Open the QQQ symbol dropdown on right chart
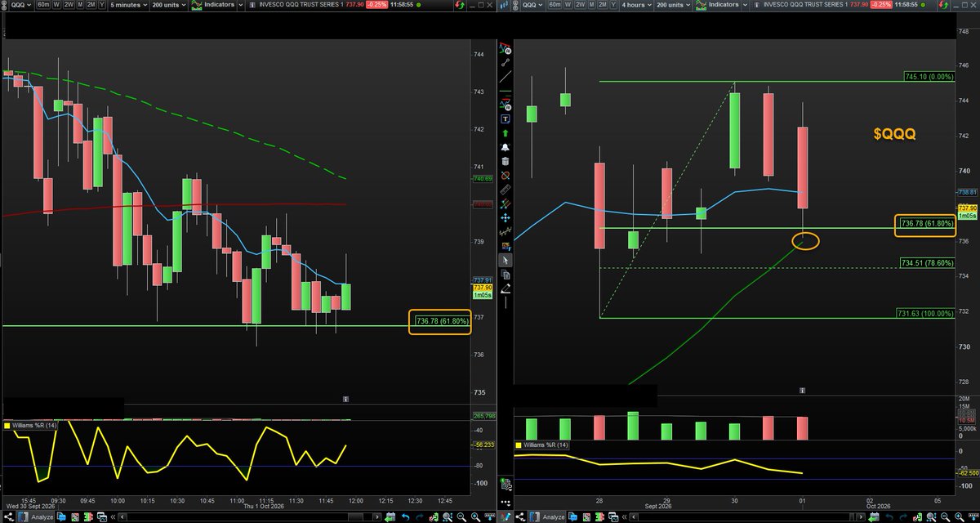This screenshot has height=523, width=980. click(x=532, y=5)
